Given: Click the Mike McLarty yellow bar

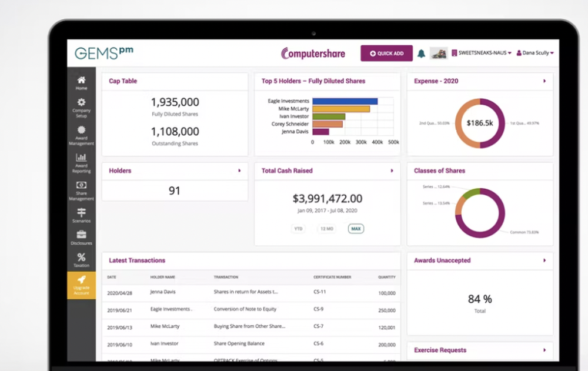Looking at the screenshot, I should 341,109.
